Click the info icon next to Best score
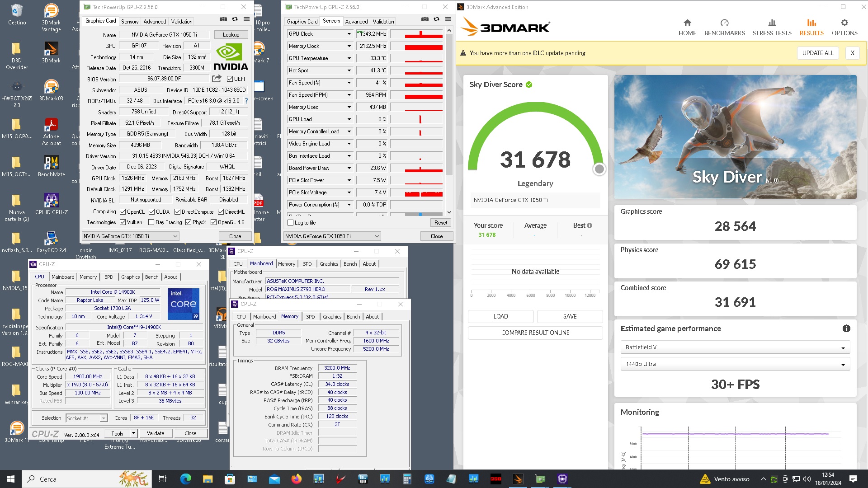 point(590,225)
